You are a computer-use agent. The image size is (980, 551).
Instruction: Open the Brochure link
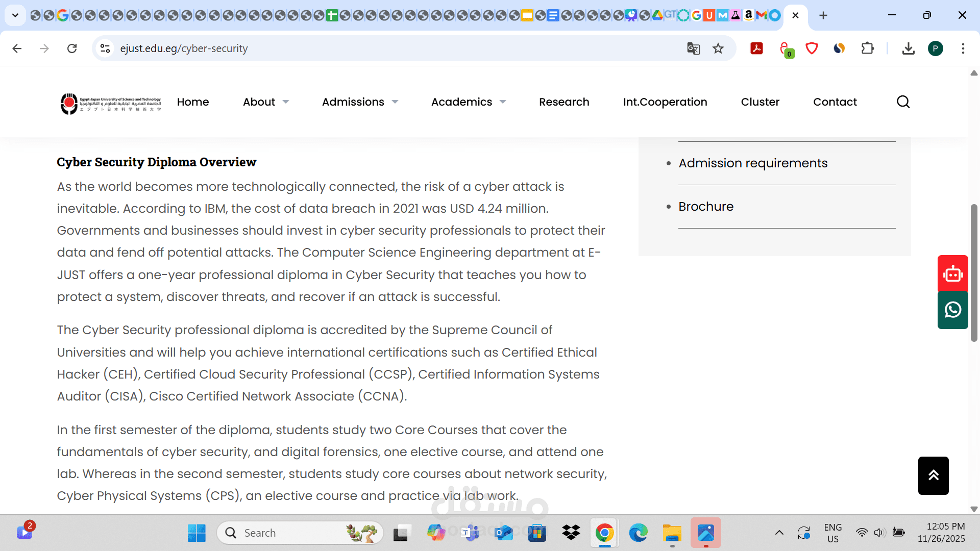coord(706,207)
